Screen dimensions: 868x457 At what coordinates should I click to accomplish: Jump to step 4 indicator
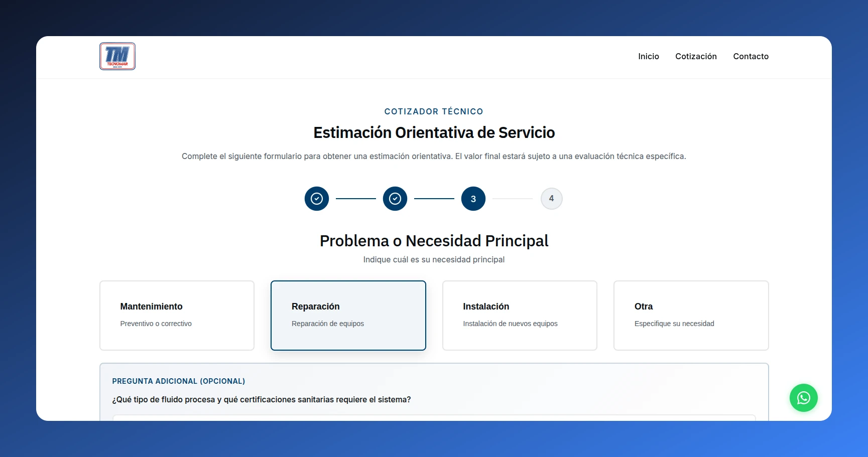click(551, 199)
